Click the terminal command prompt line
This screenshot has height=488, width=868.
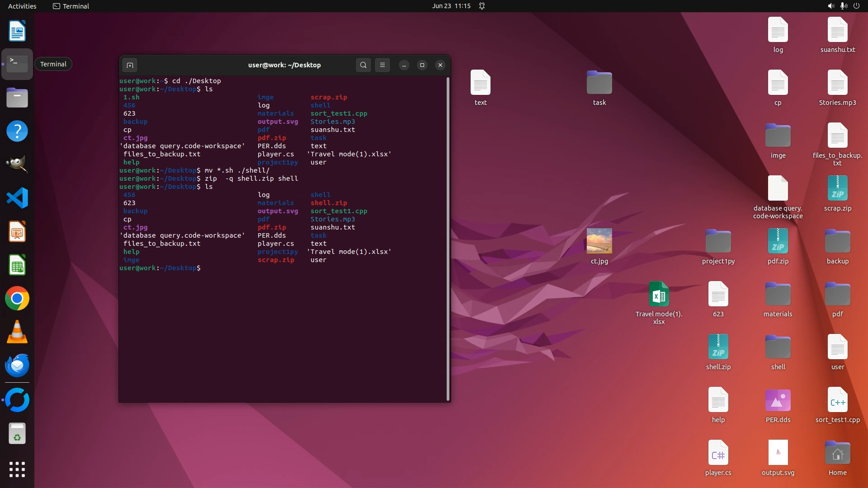(x=271, y=268)
